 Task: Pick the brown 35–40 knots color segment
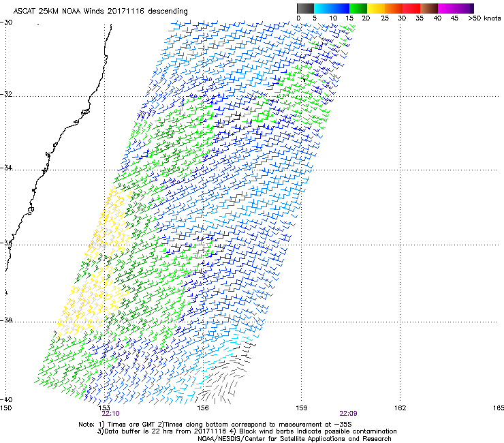[429, 8]
